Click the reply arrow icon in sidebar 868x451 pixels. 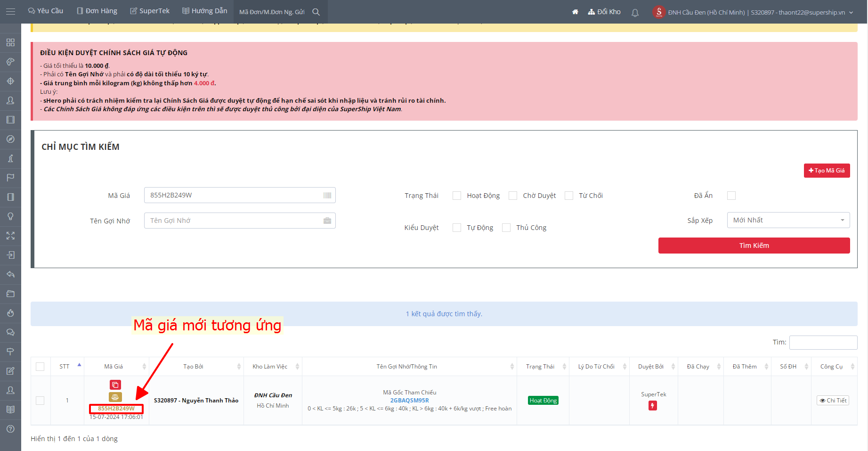point(10,274)
